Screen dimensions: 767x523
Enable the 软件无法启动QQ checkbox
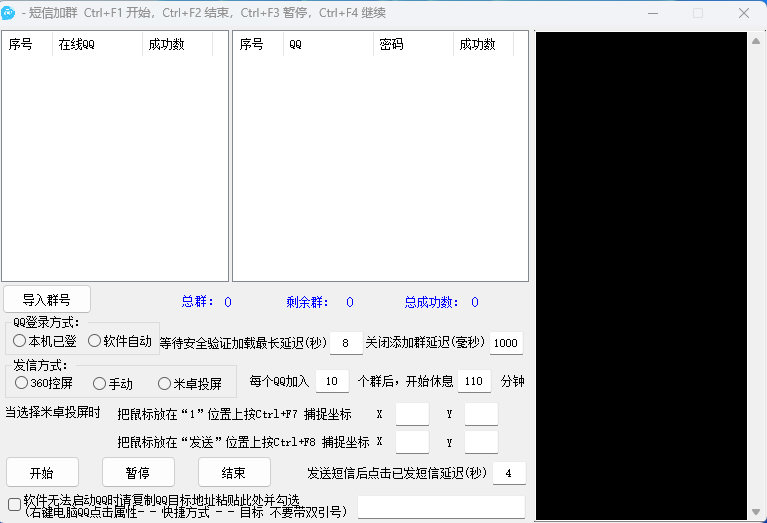14,505
